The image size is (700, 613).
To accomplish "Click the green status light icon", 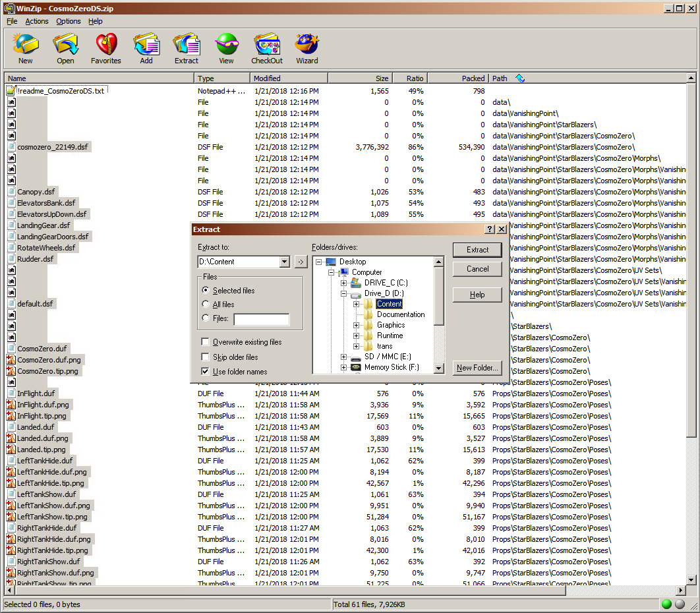I will tap(667, 604).
